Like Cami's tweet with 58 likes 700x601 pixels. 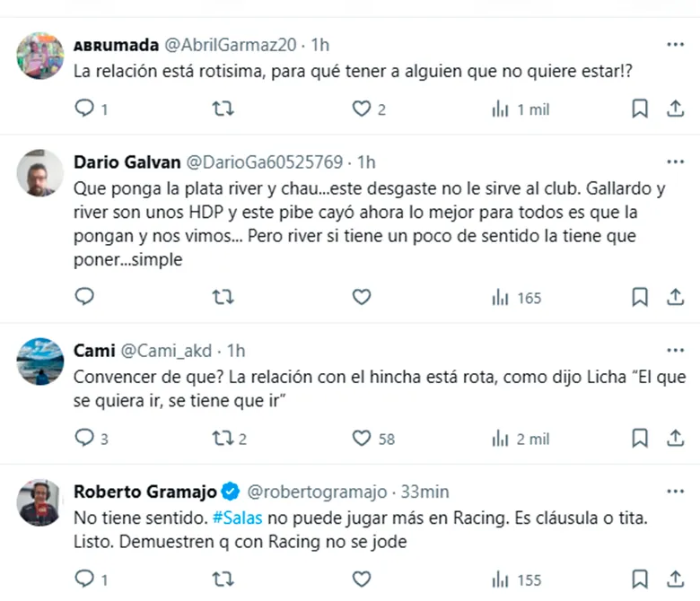(361, 439)
